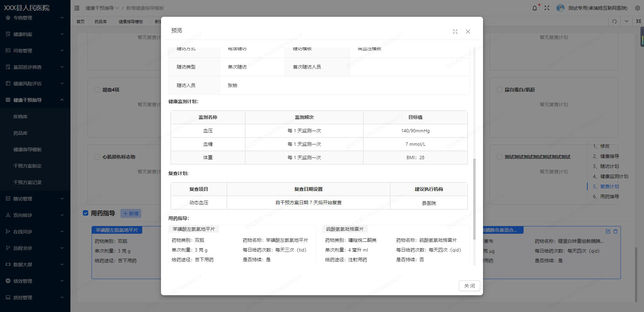Open the notification bell with red badge
Image resolution: width=644 pixels, height=312 pixels.
tap(535, 8)
